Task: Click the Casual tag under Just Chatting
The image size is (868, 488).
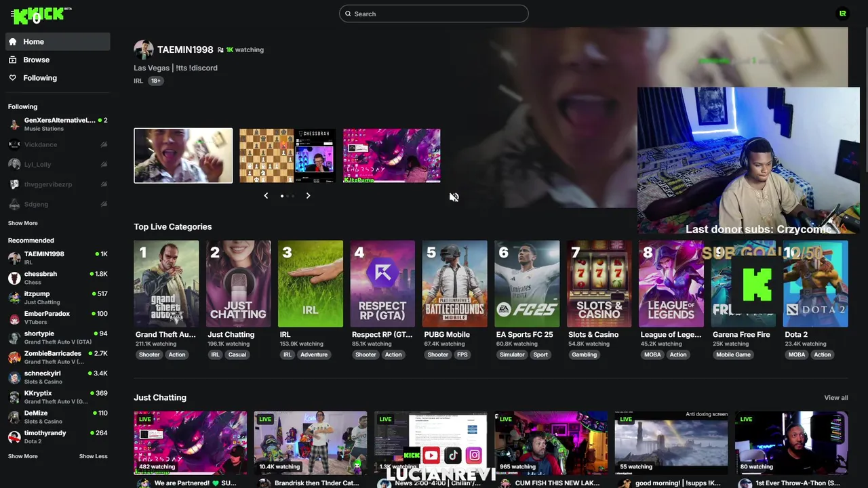Action: pyautogui.click(x=237, y=354)
